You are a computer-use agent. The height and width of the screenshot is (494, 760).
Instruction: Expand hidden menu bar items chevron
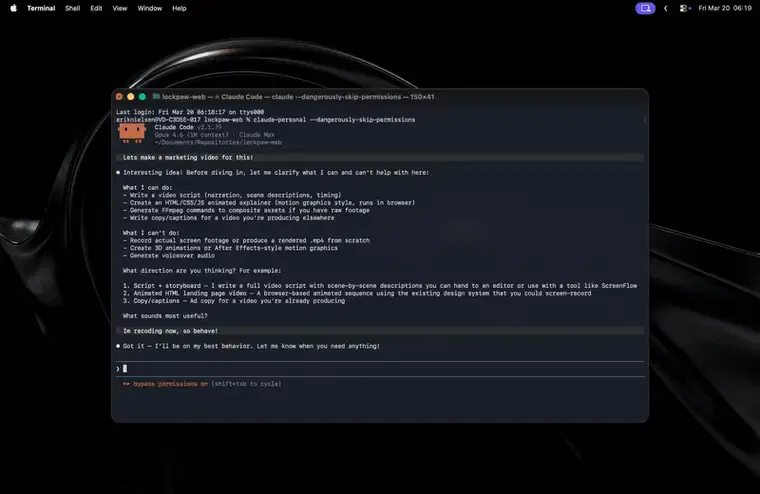tap(665, 8)
